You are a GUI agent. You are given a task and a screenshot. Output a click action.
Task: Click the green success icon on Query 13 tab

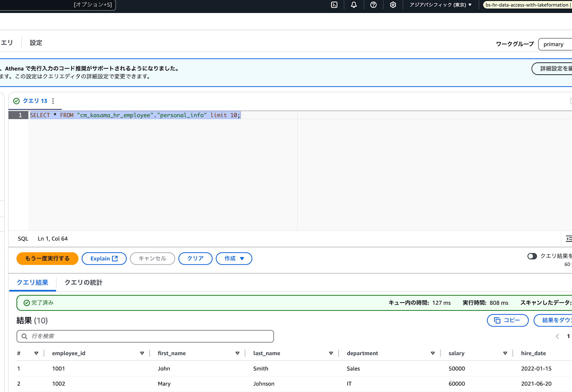click(17, 101)
